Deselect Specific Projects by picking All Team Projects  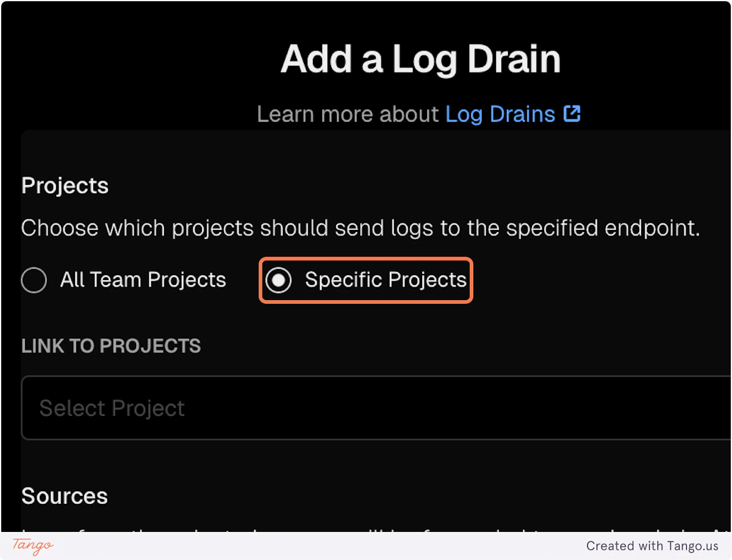34,280
